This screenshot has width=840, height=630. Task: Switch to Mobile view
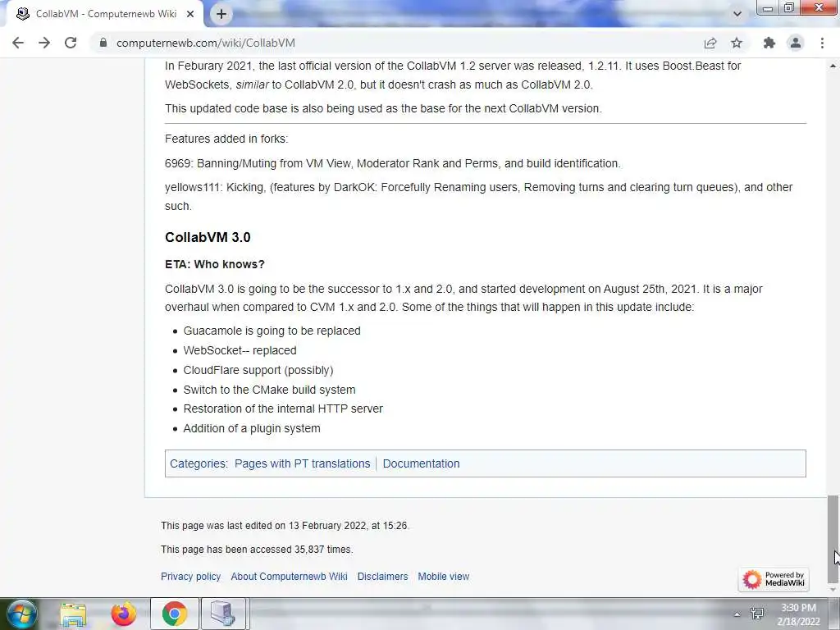(444, 577)
